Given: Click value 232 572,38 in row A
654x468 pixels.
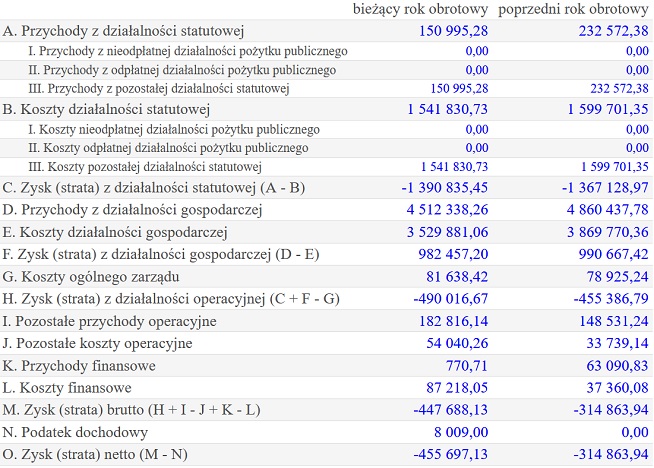Looking at the screenshot, I should point(614,31).
